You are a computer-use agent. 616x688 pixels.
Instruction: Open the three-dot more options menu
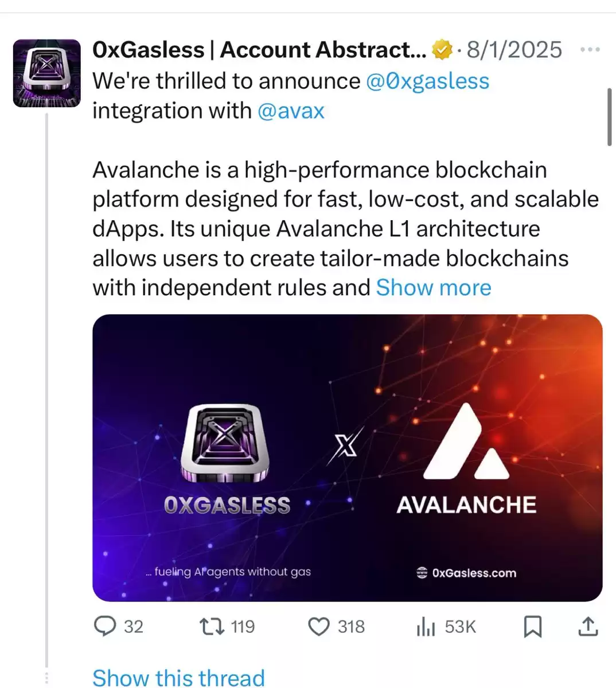click(x=590, y=50)
